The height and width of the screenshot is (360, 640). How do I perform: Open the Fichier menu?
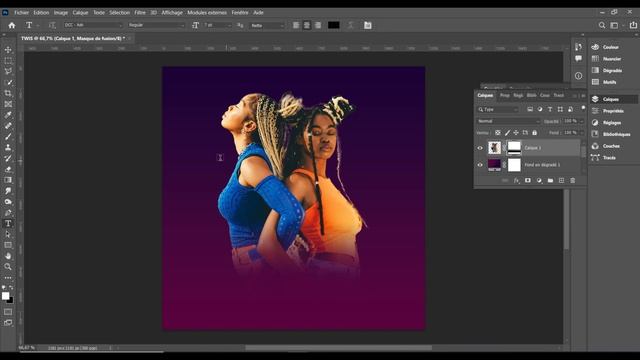(22, 13)
